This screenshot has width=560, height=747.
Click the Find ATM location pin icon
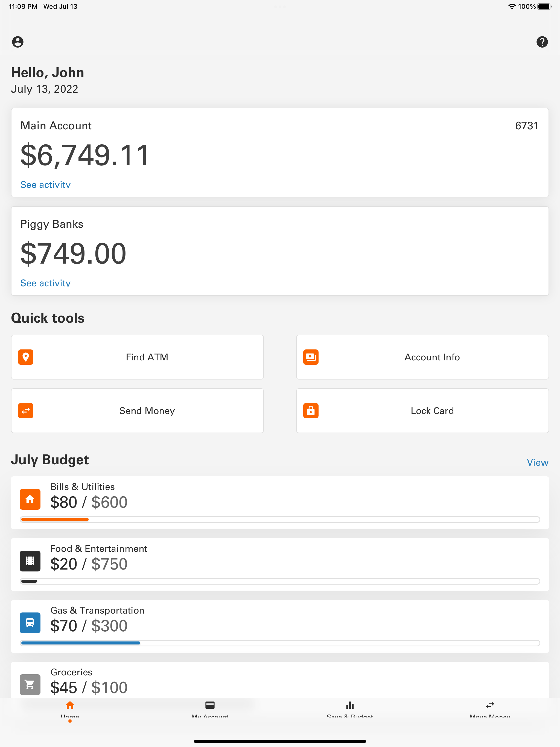click(x=26, y=357)
